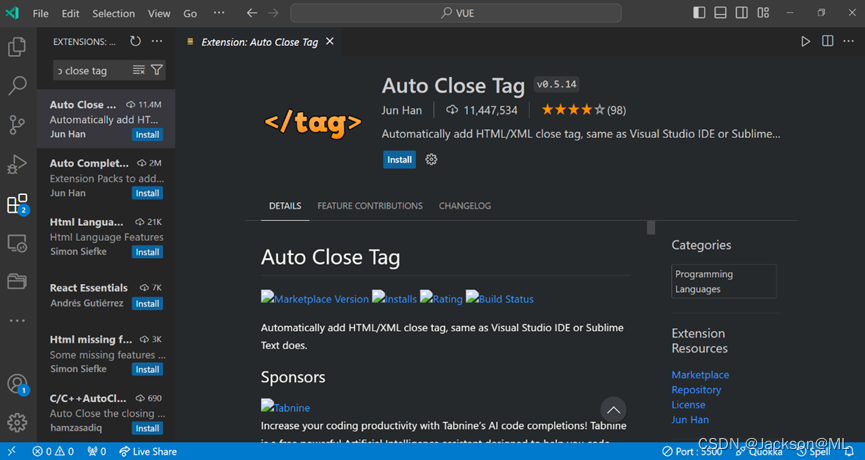Open the Installs badge link
The width and height of the screenshot is (865, 460).
[394, 298]
